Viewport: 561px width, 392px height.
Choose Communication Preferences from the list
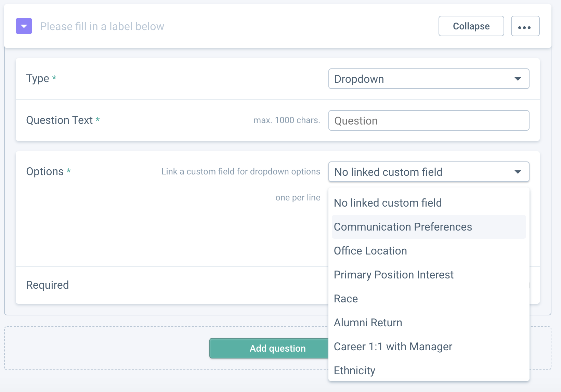(x=429, y=227)
